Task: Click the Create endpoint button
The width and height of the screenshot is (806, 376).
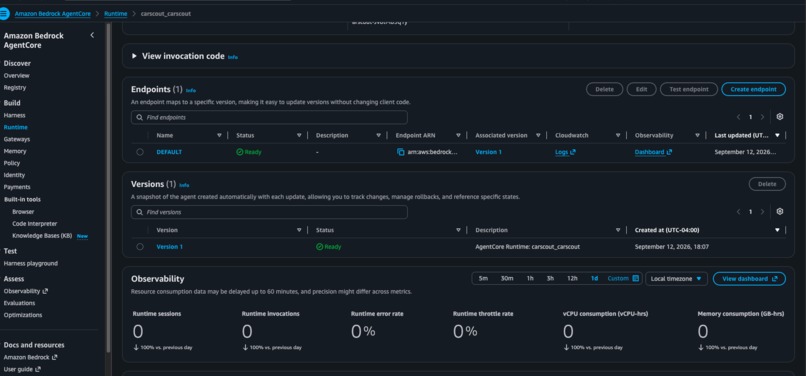Action: [x=753, y=89]
